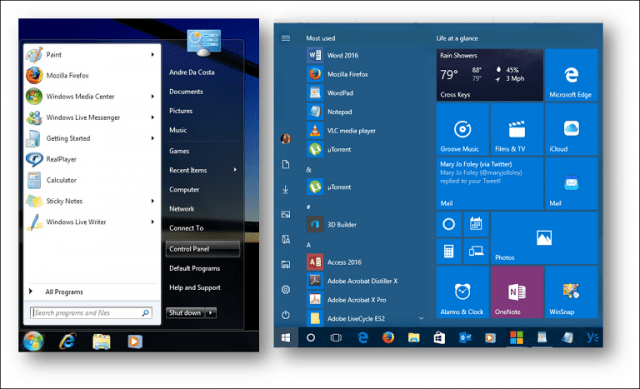
Task: Expand Windows Live Messenger jump list arrow
Action: [153, 118]
